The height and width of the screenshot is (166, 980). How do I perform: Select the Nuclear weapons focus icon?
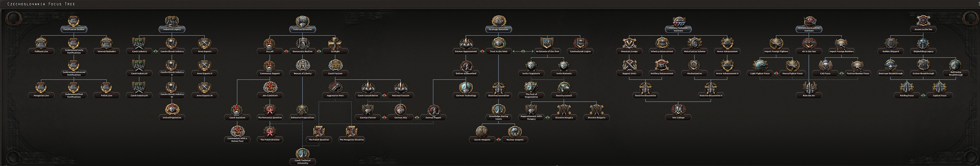point(515,132)
